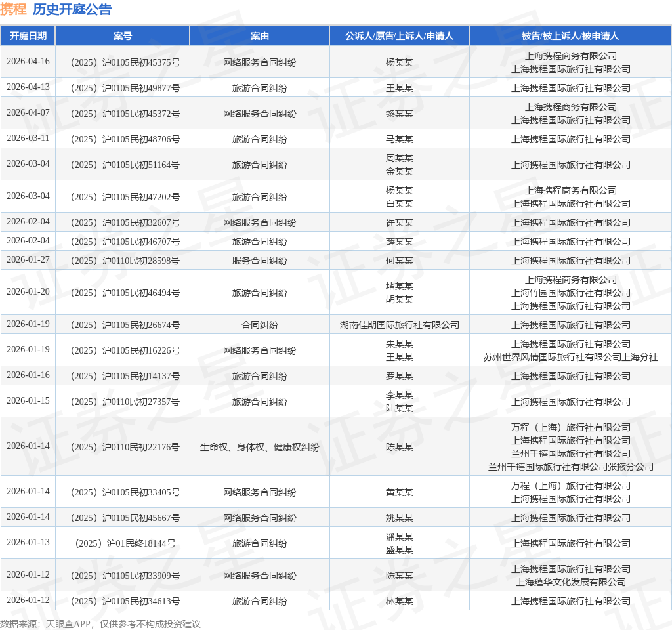Select case number 沪0105民初51164号
The width and height of the screenshot is (672, 630).
pyautogui.click(x=125, y=165)
